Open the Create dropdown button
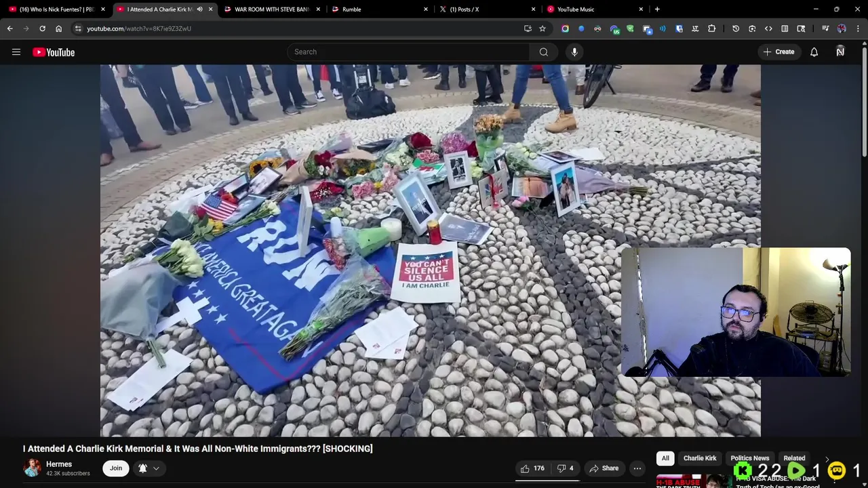 [778, 52]
